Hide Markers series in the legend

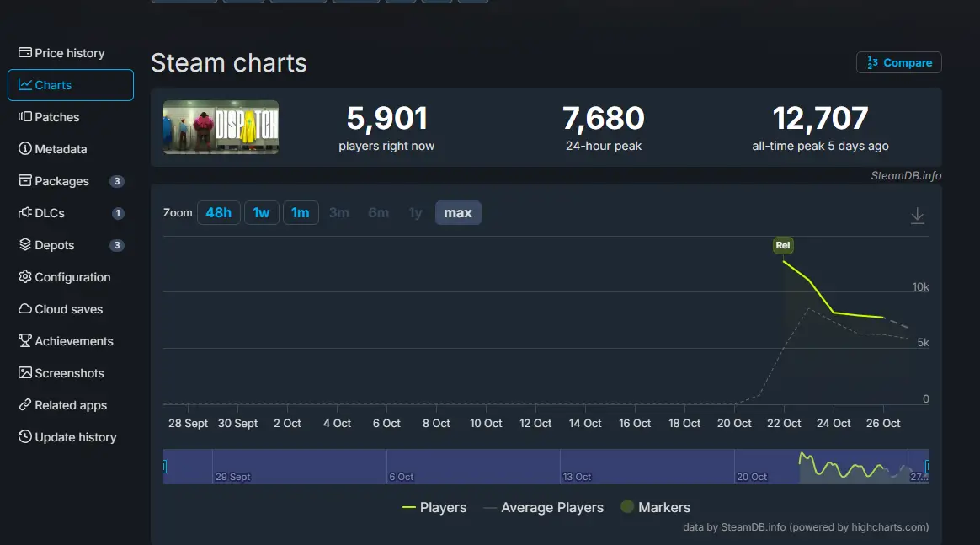[655, 507]
